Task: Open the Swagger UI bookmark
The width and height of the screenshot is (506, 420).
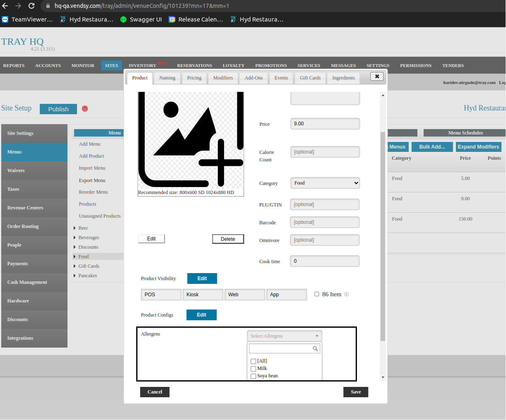Action: [x=141, y=19]
